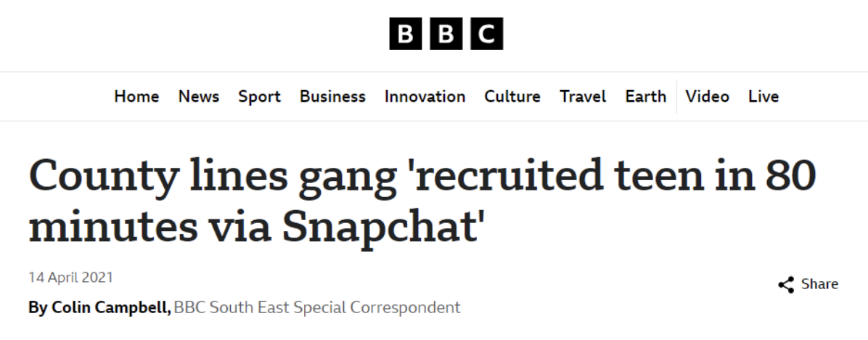Open the Business section
This screenshot has height=340, width=868.
coord(332,97)
